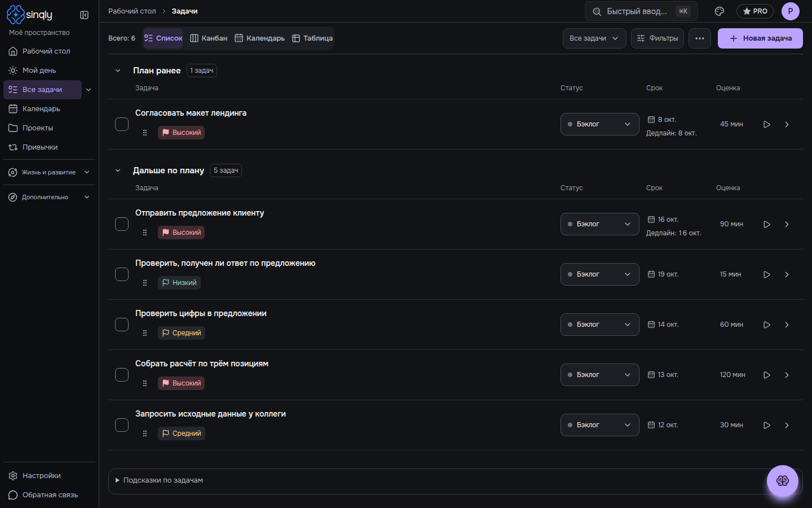Image resolution: width=812 pixels, height=508 pixels.
Task: Click the Быстрый ввод search field
Action: (x=641, y=11)
